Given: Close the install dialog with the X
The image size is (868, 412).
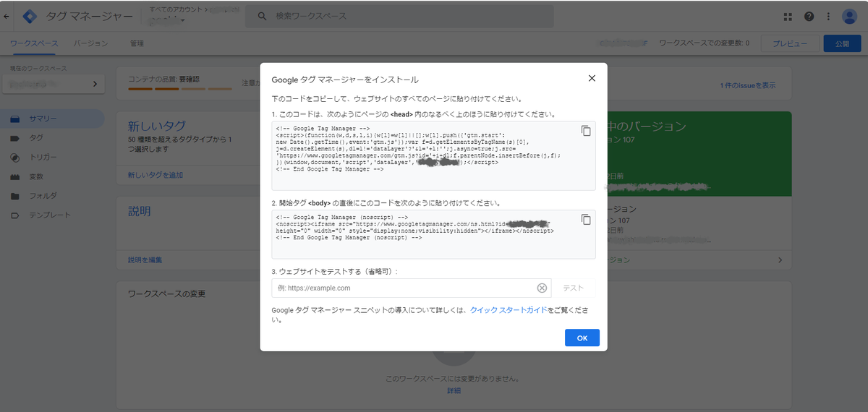Looking at the screenshot, I should [592, 78].
